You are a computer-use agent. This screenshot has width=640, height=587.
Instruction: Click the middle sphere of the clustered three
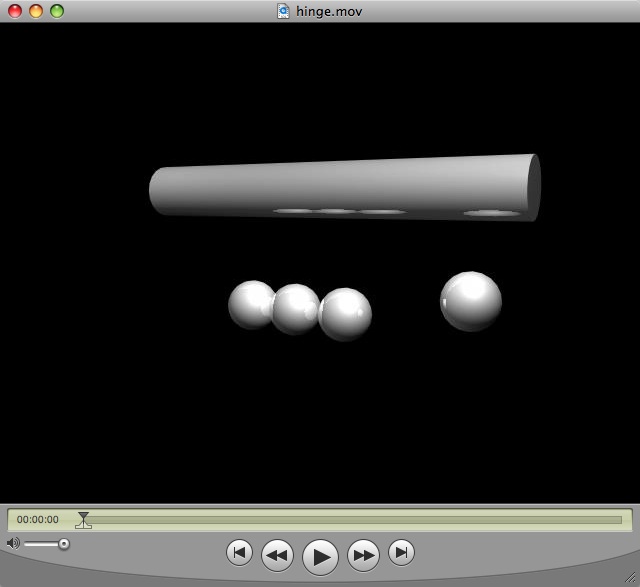click(296, 309)
